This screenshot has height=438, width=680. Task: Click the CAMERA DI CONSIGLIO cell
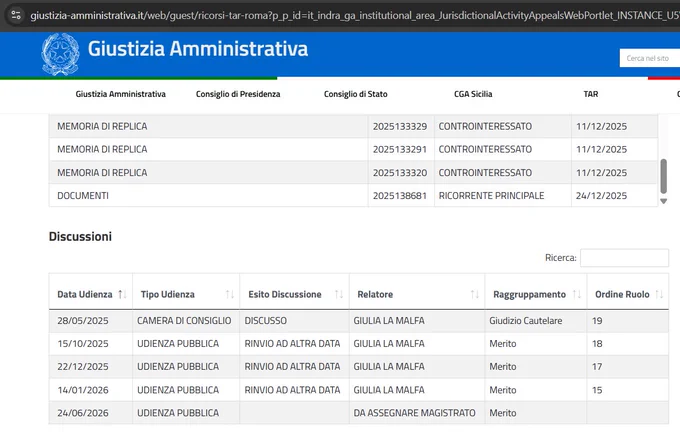(x=184, y=321)
